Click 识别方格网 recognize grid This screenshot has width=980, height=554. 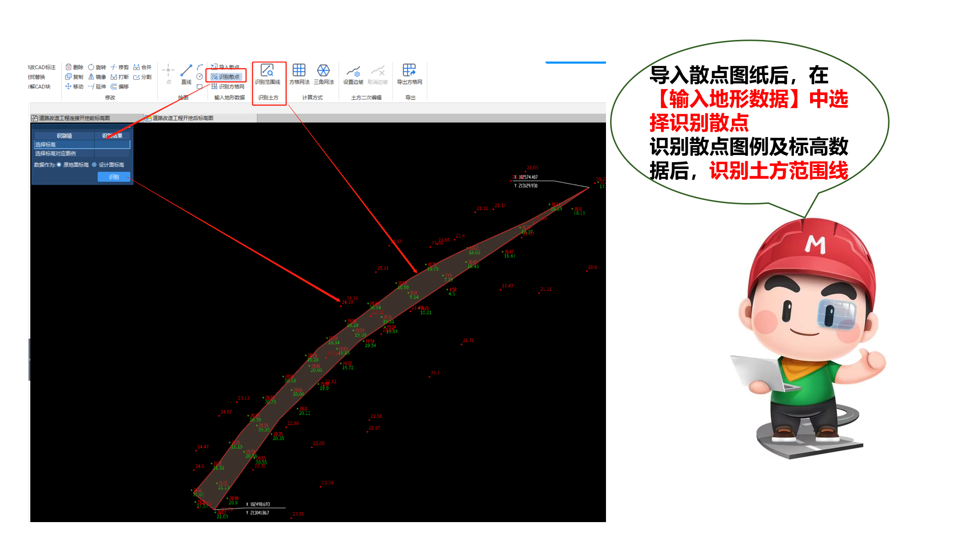click(228, 86)
